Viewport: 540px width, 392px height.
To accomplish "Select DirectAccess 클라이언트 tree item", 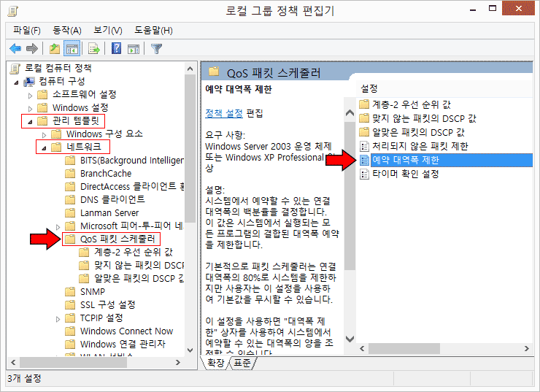I will click(132, 186).
